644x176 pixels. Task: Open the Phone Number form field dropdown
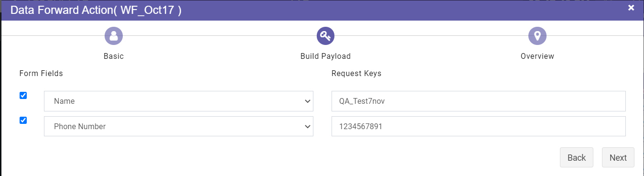click(179, 126)
